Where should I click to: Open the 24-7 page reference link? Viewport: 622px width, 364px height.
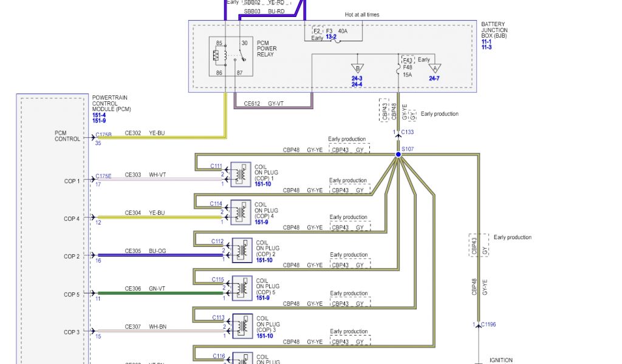pos(434,78)
